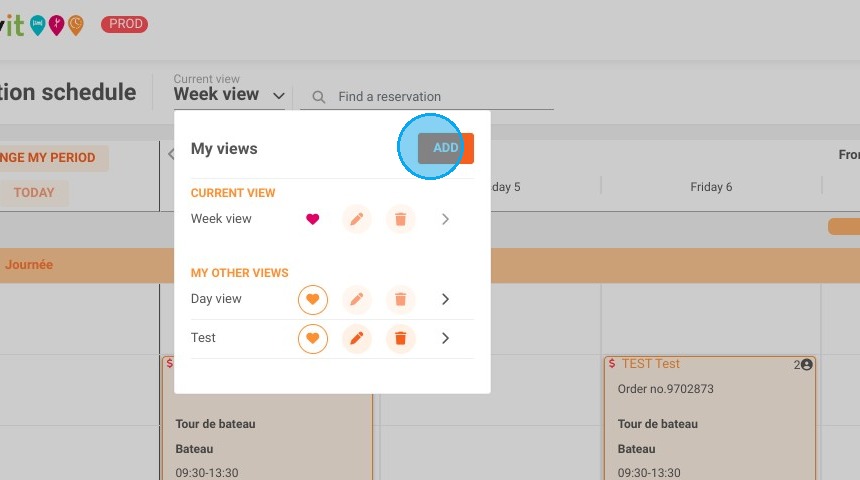Viewport: 860px width, 480px height.
Task: Mark Test view as favorite heart
Action: click(x=313, y=338)
